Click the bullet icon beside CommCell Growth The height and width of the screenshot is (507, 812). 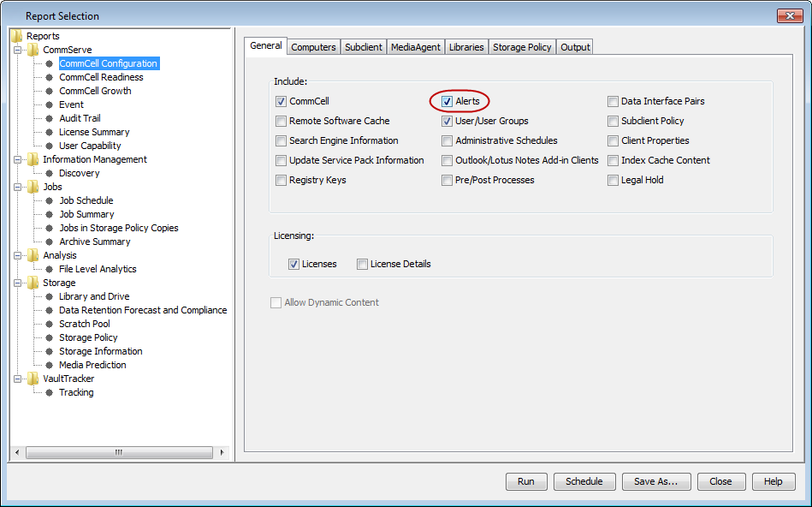pos(49,91)
